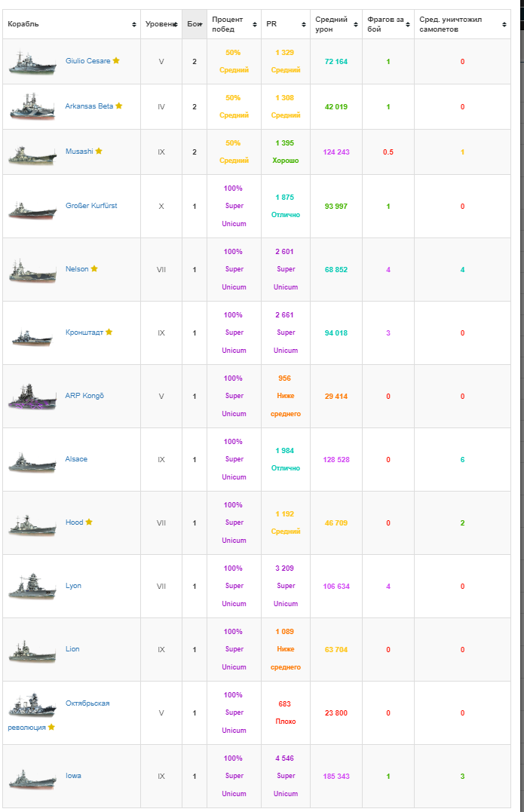Sort table by Корабль column arrows
524x812 pixels.
click(134, 24)
